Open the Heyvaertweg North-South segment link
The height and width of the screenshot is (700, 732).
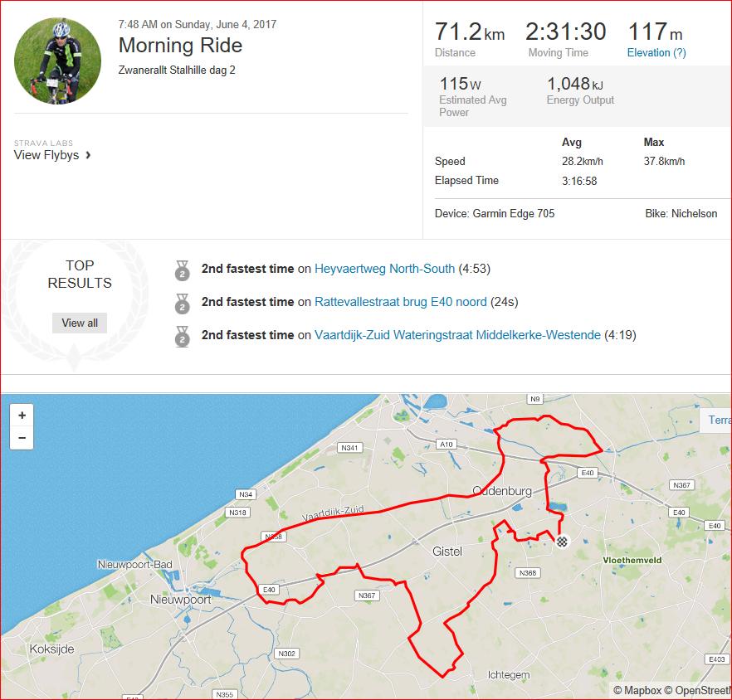click(385, 269)
